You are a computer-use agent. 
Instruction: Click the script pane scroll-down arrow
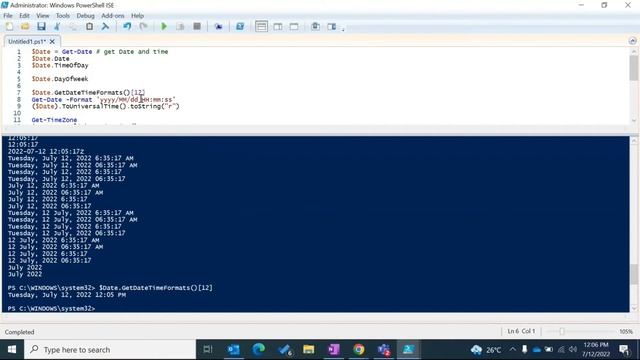(633, 120)
